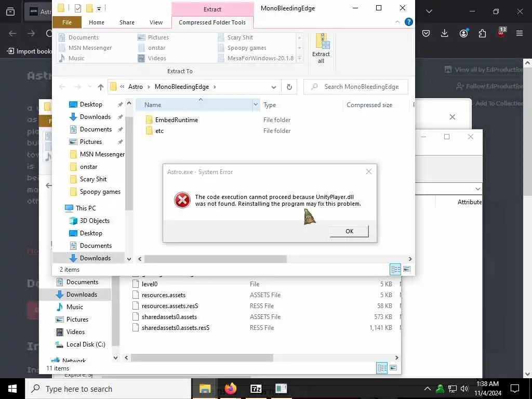Click the Astro breadcrumb in address bar
This screenshot has width=532, height=399.
point(136,87)
